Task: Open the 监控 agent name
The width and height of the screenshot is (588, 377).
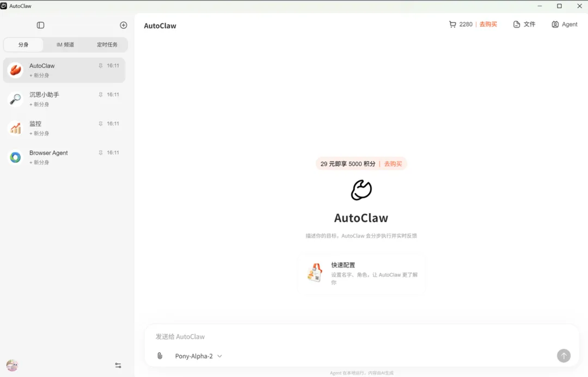Action: click(35, 123)
